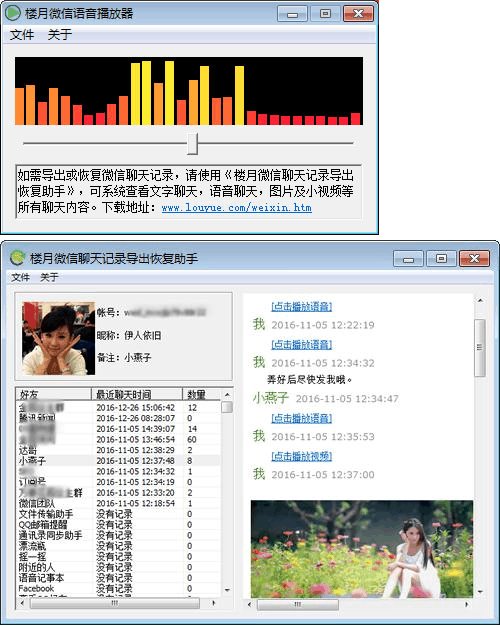Image resolution: width=500 pixels, height=630 pixels.
Task: Play the voice message above 12:35:53
Action: point(301,418)
